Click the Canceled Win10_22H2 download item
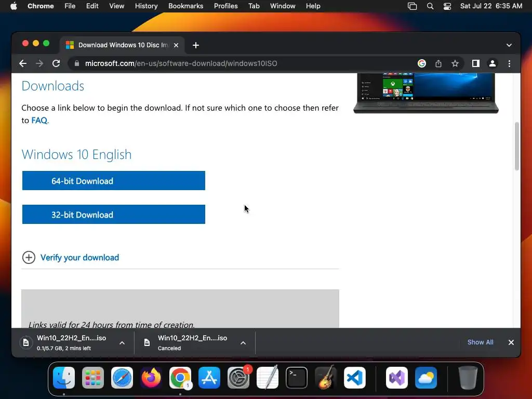The height and width of the screenshot is (399, 532). pyautogui.click(x=192, y=343)
